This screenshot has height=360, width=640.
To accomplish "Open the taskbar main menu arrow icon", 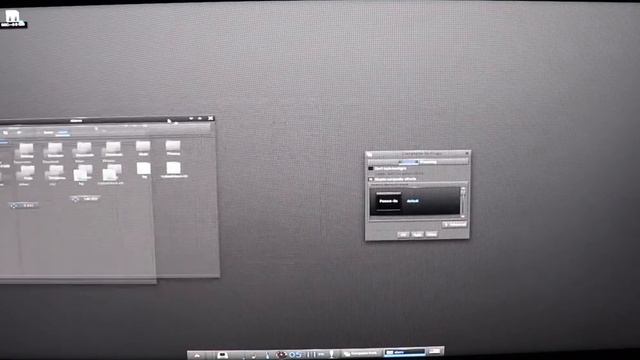I will (x=197, y=355).
